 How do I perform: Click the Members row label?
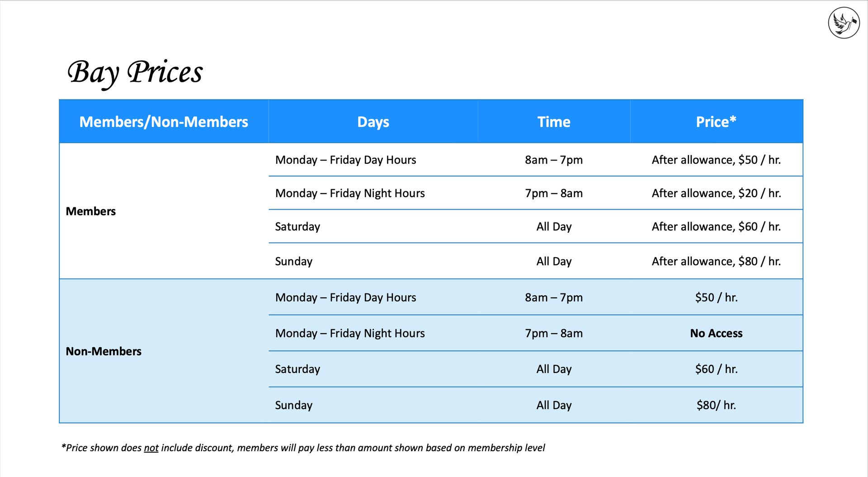[x=91, y=211]
